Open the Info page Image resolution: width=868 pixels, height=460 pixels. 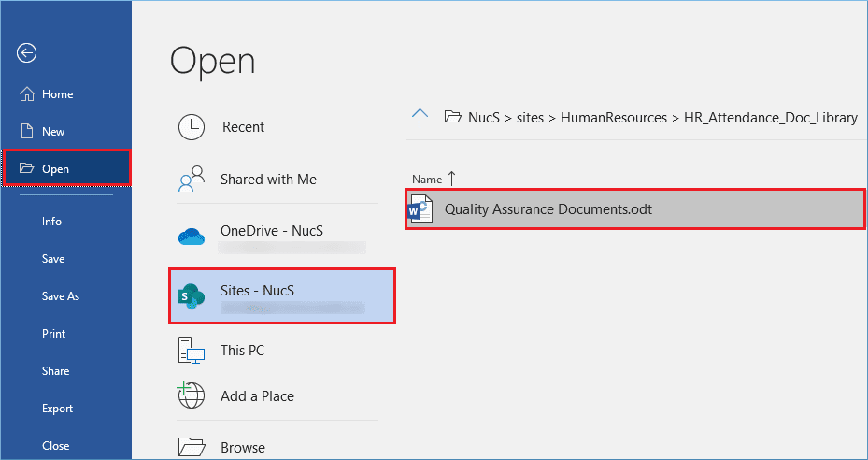tap(51, 222)
